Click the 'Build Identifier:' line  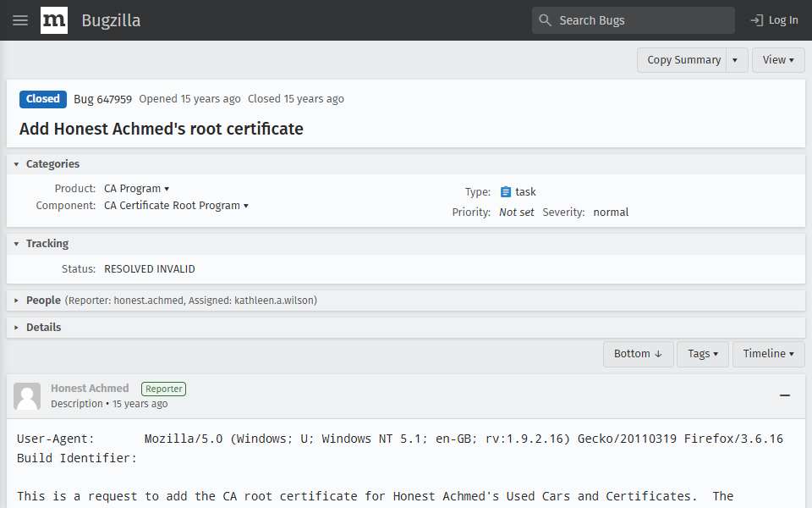coord(77,458)
